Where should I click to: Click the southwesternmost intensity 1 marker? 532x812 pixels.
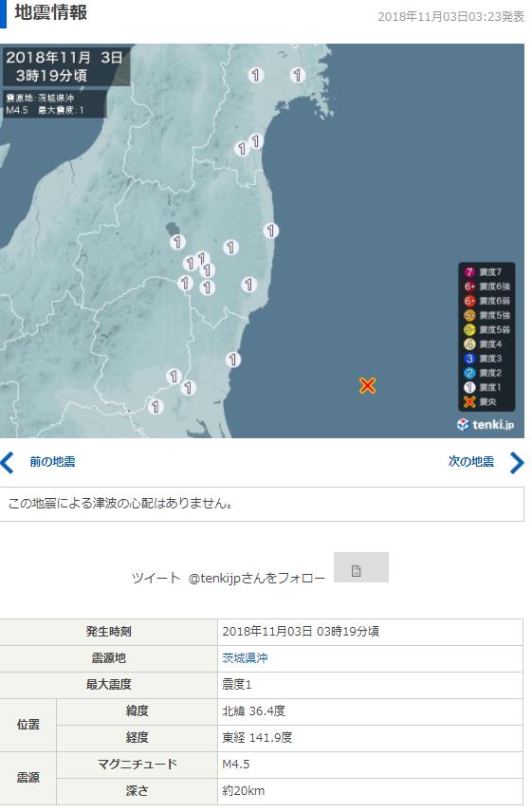coord(156,407)
